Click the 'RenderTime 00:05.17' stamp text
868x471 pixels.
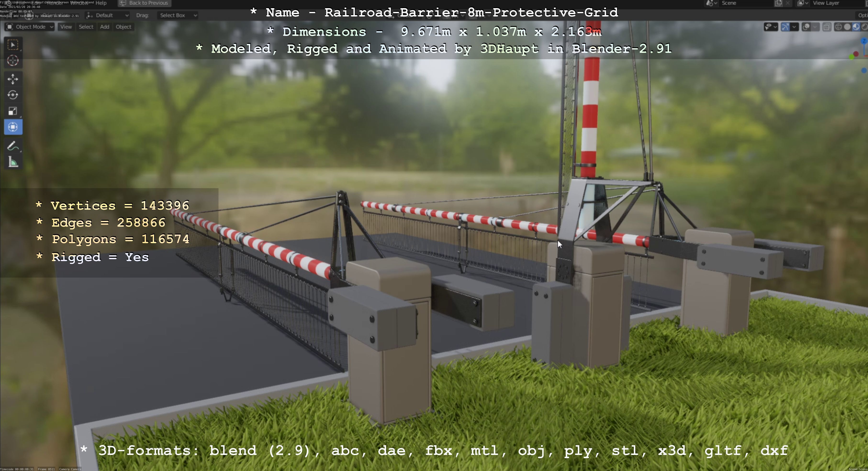click(x=16, y=11)
